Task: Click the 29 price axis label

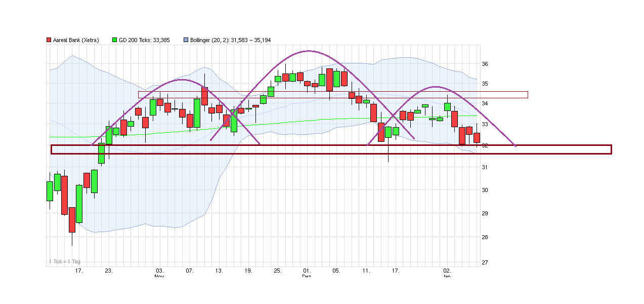Action: click(x=485, y=213)
